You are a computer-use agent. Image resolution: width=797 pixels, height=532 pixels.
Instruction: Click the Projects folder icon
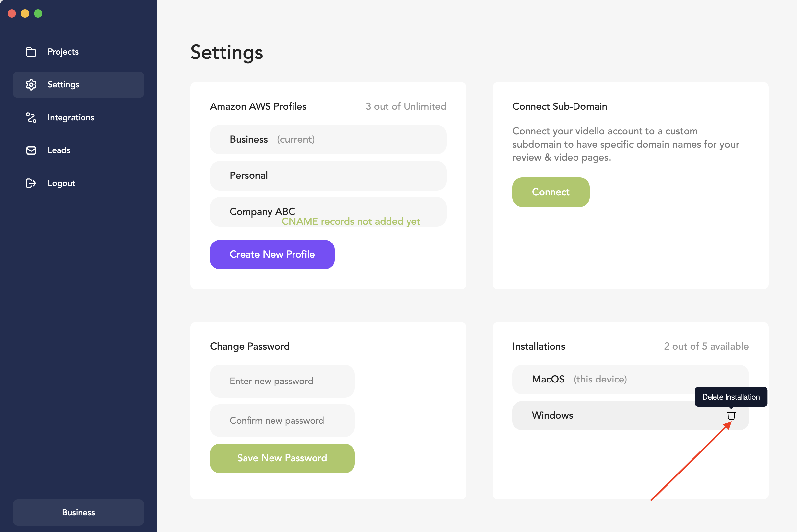[x=31, y=52]
